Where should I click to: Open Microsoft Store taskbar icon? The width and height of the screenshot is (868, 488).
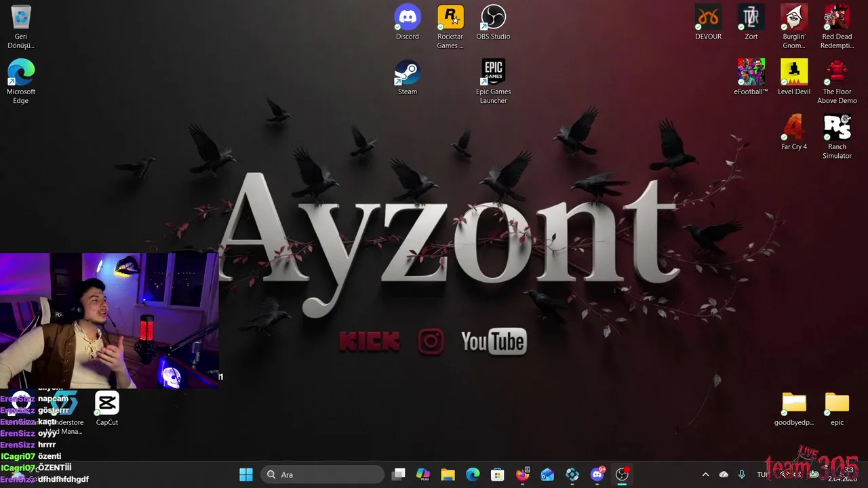498,474
